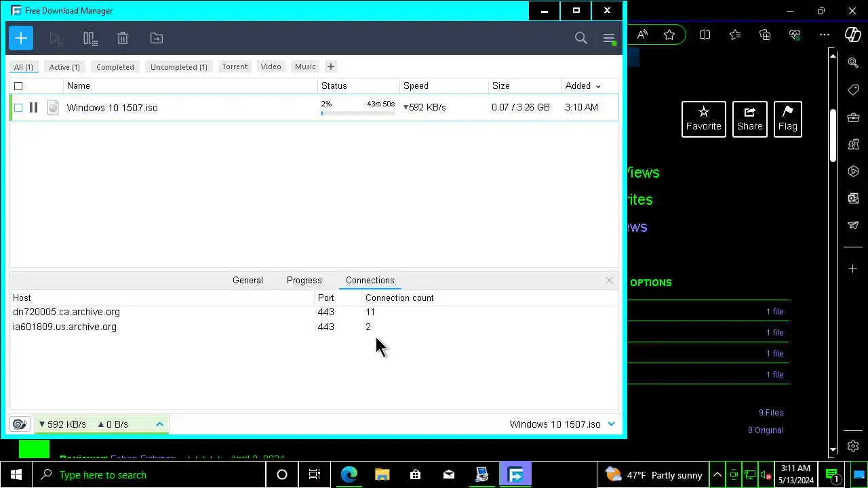The height and width of the screenshot is (488, 868).
Task: Show hidden tray icons chevron
Action: pos(717,475)
